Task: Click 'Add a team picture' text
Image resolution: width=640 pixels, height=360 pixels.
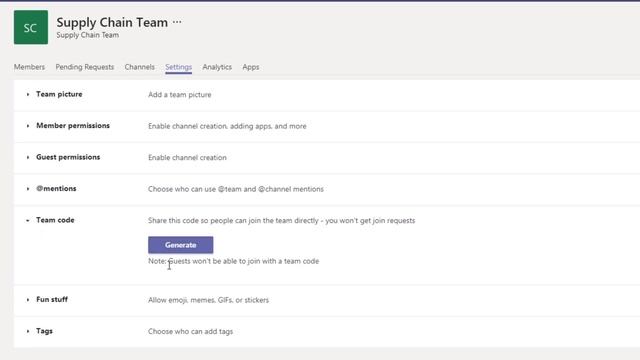Action: (x=180, y=95)
